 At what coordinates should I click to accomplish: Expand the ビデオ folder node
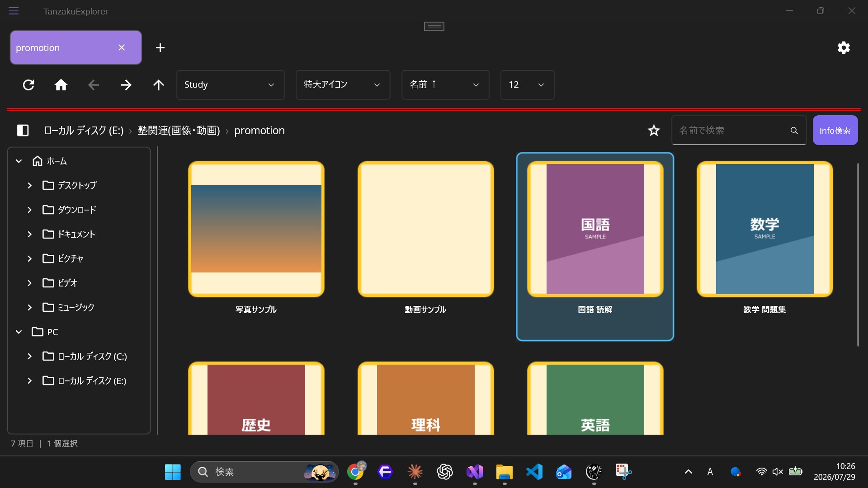tap(30, 283)
